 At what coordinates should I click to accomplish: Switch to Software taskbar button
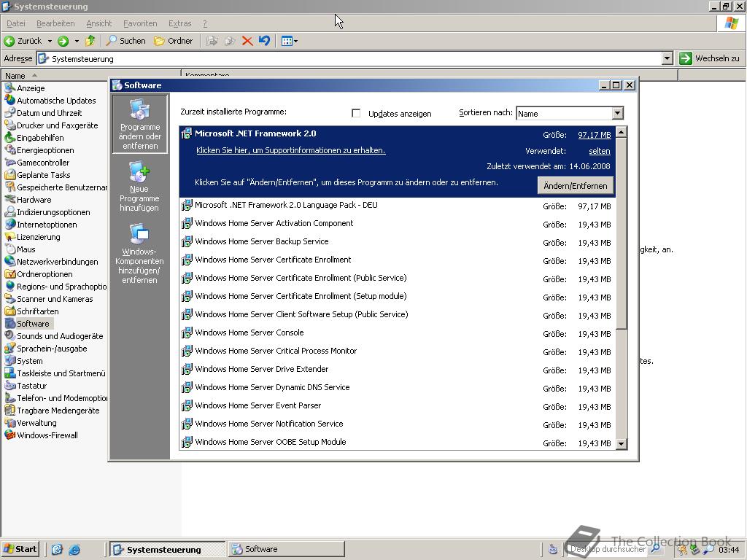(286, 549)
